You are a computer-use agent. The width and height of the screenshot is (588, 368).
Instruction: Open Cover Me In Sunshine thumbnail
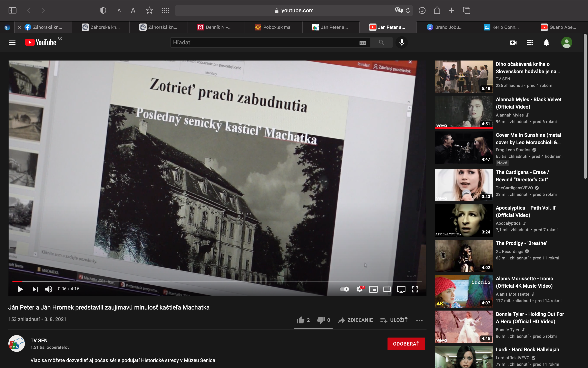click(x=464, y=148)
